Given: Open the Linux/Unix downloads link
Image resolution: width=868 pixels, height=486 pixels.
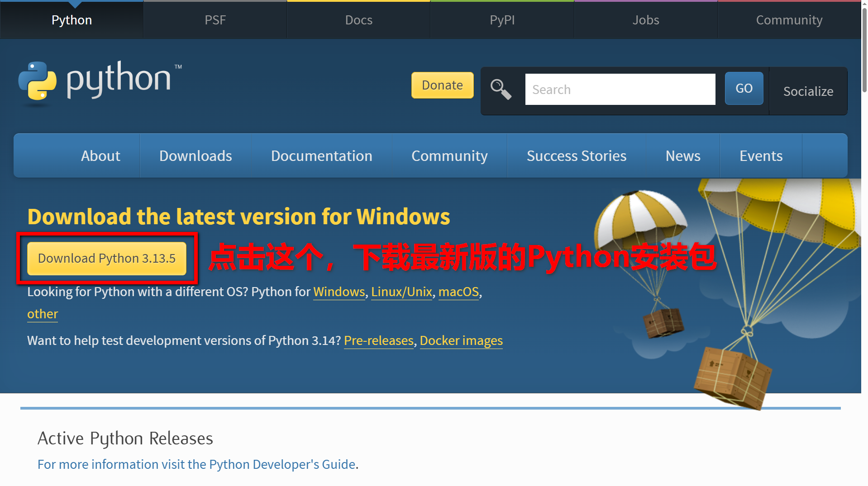Looking at the screenshot, I should pyautogui.click(x=401, y=292).
